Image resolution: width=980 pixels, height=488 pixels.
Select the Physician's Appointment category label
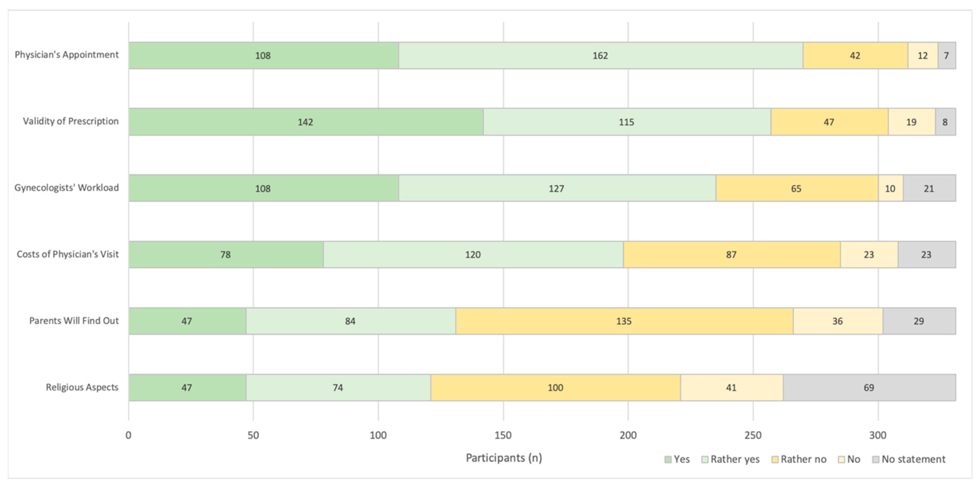point(66,55)
